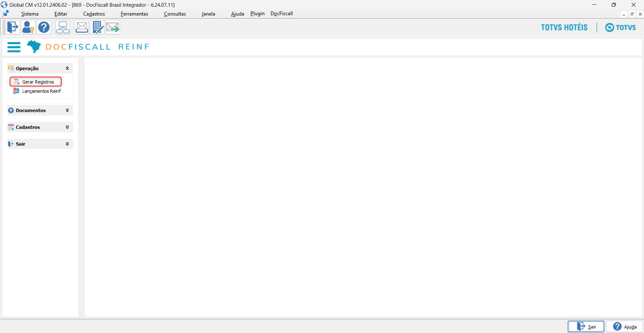
Task: Open the Cadastros menu in the menu bar
Action: pos(94,14)
